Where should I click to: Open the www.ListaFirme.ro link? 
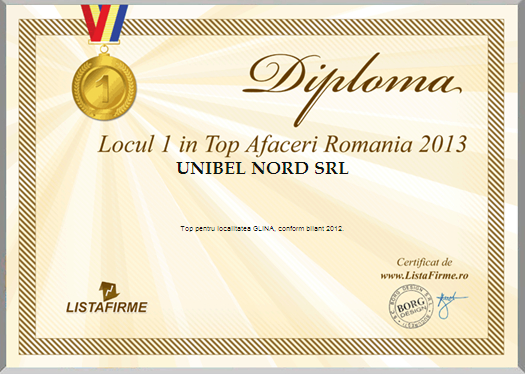click(424, 276)
